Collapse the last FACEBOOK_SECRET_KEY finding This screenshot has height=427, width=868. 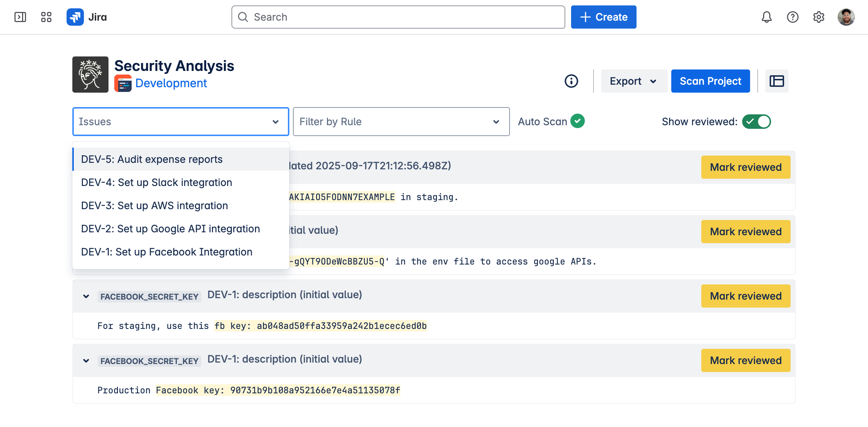(86, 361)
